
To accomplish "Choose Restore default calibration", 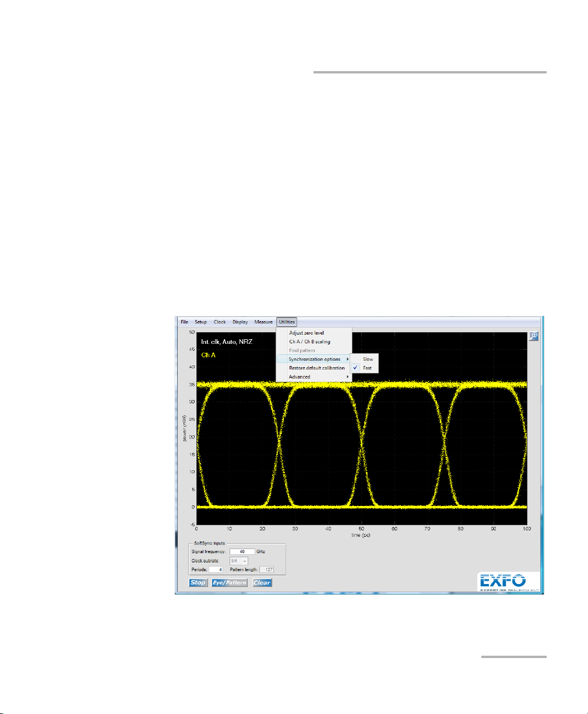I will [314, 368].
